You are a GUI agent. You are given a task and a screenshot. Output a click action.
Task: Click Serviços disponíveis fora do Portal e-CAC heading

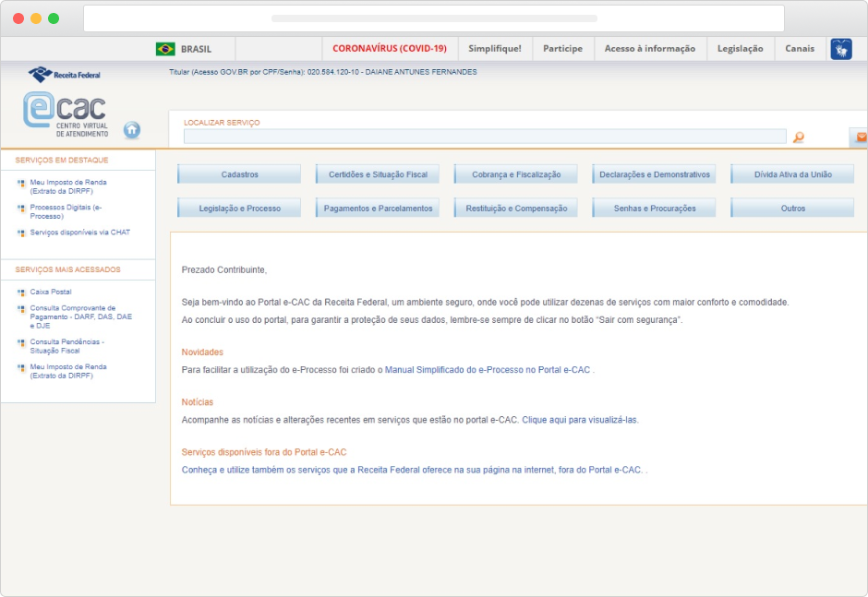(264, 452)
